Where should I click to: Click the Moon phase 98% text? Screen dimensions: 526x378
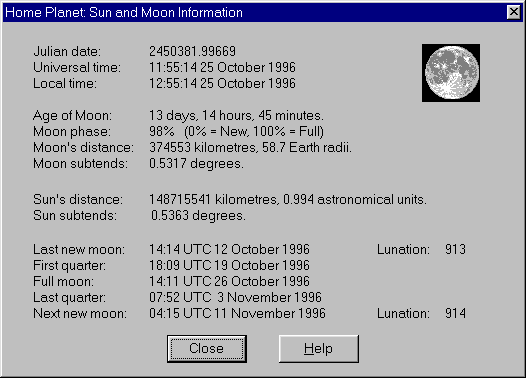pyautogui.click(x=162, y=131)
